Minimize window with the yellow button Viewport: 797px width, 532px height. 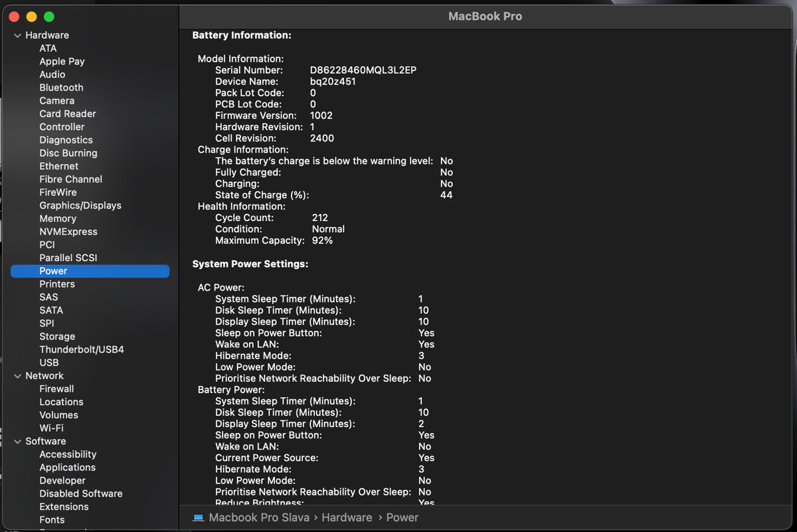click(x=31, y=17)
